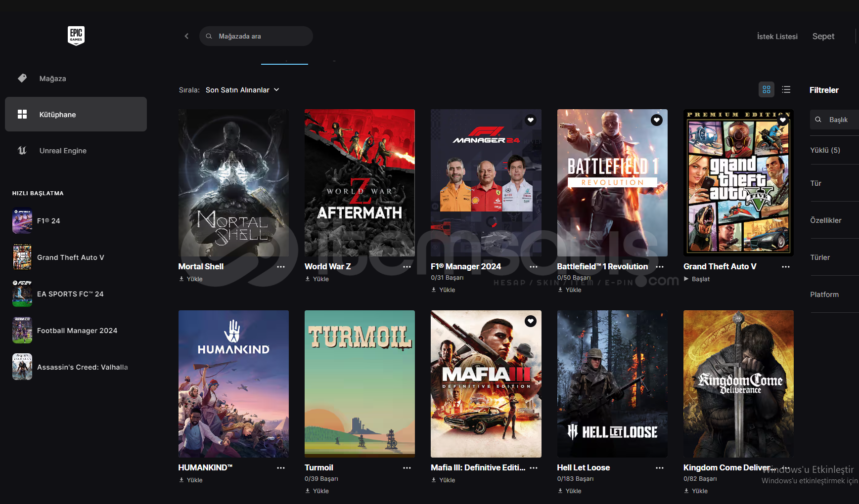Open Grand Theft Auto V options menu

[x=786, y=267]
